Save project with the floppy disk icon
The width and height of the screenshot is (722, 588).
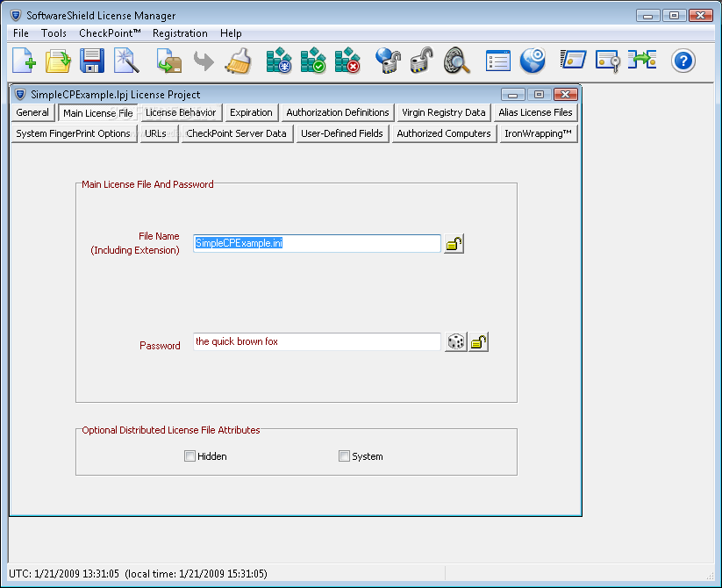click(x=91, y=61)
